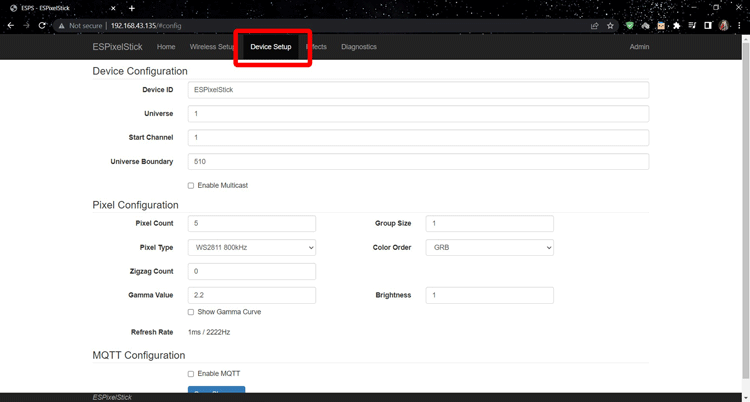Viewport: 750px width, 402px height.
Task: Click the Zigzag Count field
Action: coord(252,271)
